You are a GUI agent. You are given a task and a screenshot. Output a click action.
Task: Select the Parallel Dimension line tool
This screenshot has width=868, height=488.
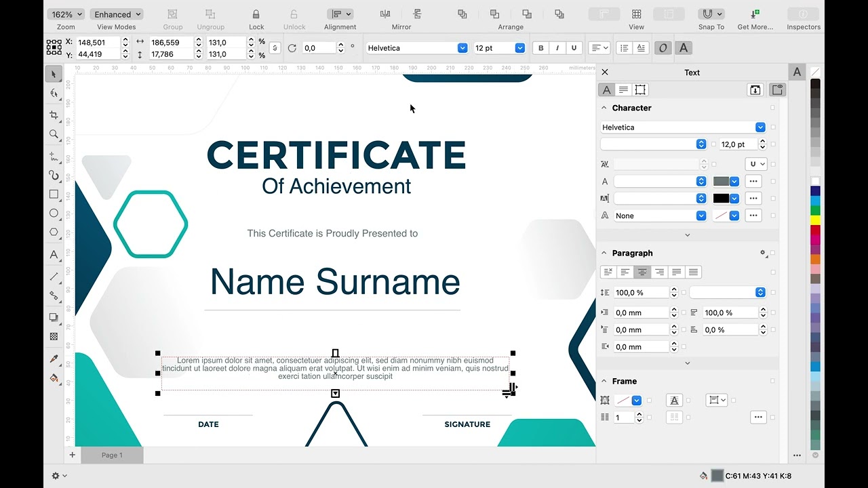54,277
